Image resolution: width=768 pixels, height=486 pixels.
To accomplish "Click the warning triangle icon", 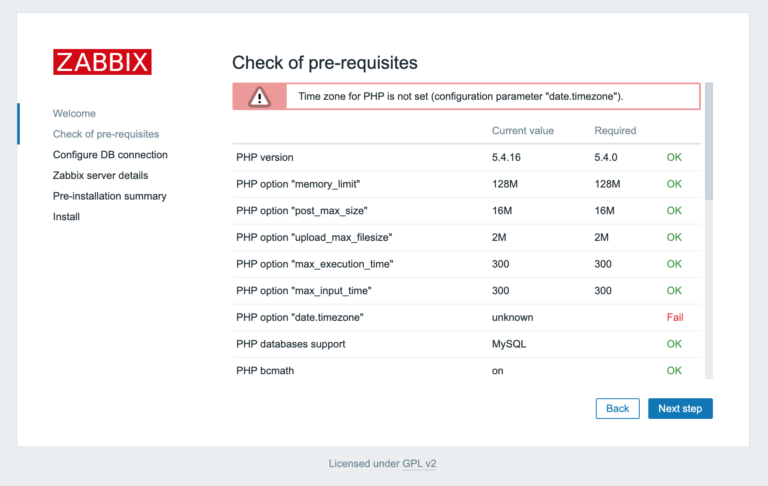I will 259,96.
